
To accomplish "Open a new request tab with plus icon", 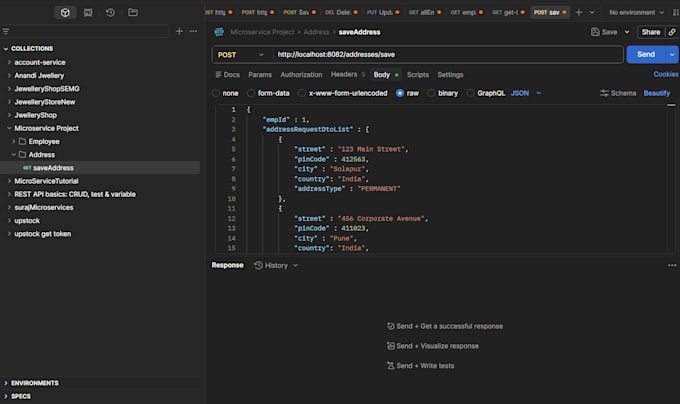I will pyautogui.click(x=579, y=13).
